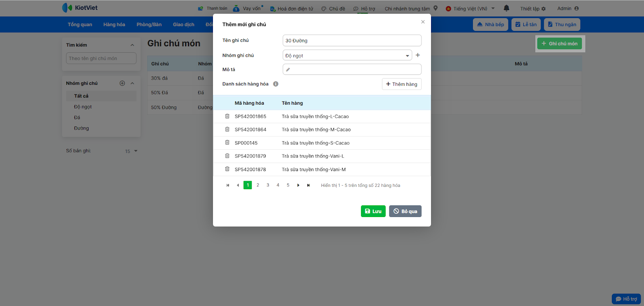The image size is (644, 306).
Task: Change Số bản ghi count dropdown
Action: tap(131, 151)
